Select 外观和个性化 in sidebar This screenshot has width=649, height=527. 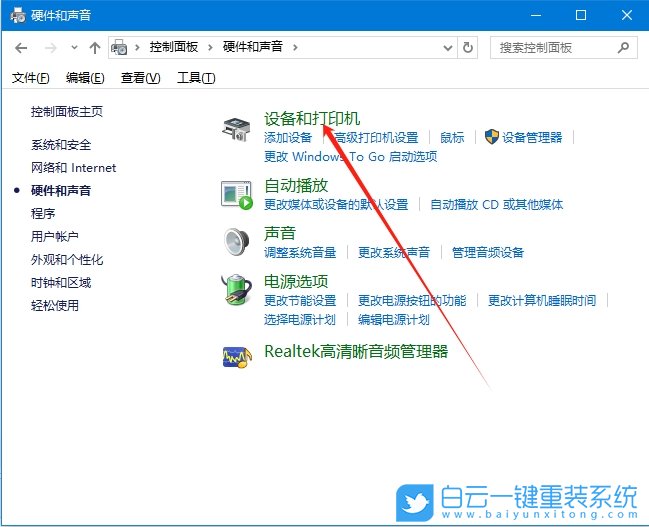[67, 260]
